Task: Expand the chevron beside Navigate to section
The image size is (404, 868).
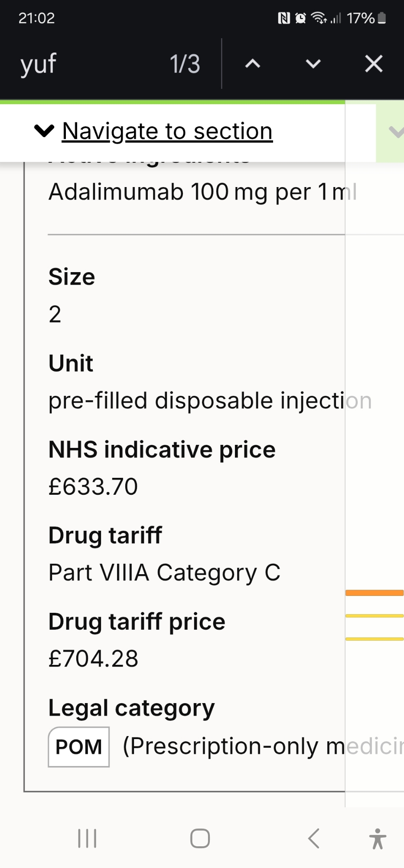Action: (x=44, y=131)
